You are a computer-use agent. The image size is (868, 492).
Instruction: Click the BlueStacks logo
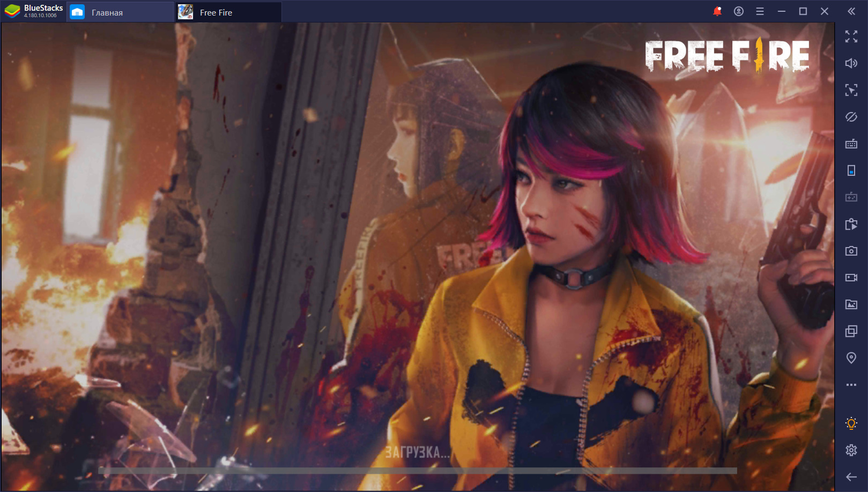tap(12, 11)
